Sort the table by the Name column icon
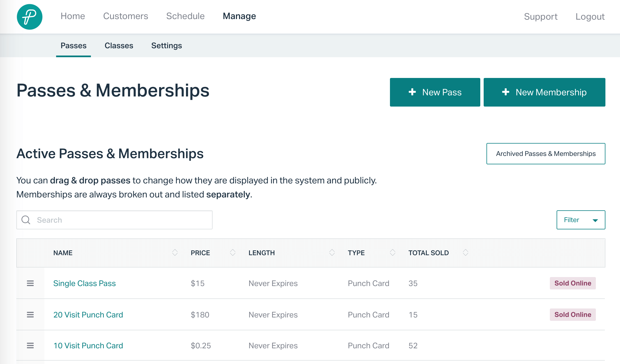 click(175, 253)
